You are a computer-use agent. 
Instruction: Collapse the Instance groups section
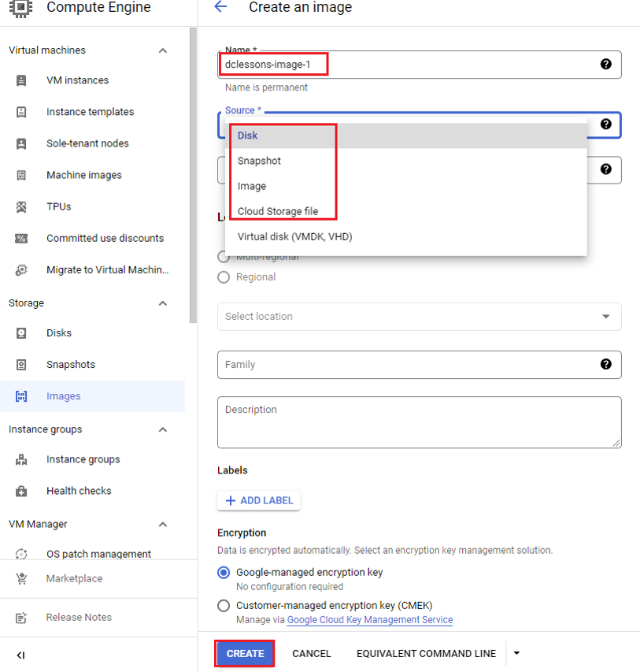[x=163, y=429]
